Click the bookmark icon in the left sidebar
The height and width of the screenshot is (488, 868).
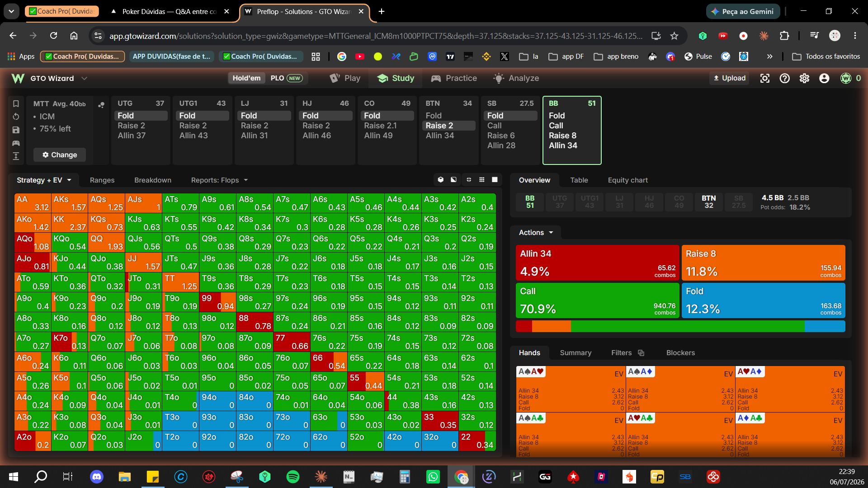pos(16,103)
